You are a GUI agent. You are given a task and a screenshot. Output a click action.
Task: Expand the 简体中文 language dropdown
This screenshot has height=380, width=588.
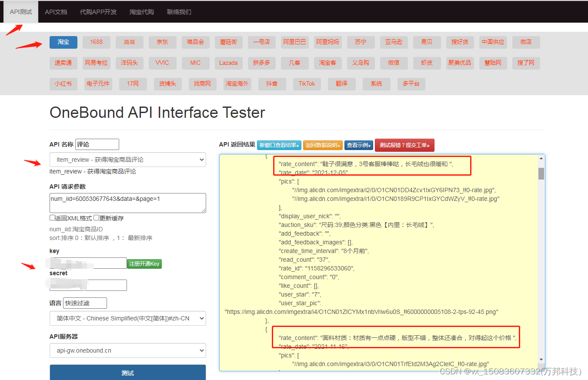pyautogui.click(x=128, y=318)
